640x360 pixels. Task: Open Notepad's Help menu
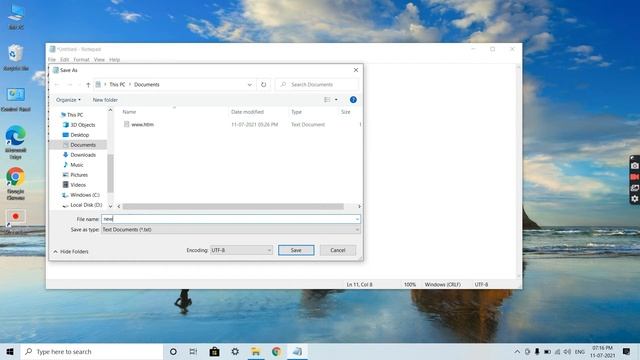(x=114, y=60)
